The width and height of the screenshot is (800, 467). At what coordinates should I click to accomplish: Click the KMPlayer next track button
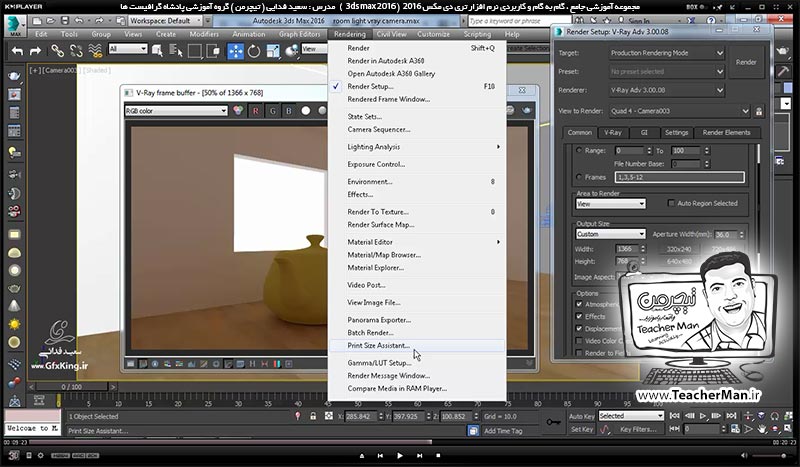point(419,455)
